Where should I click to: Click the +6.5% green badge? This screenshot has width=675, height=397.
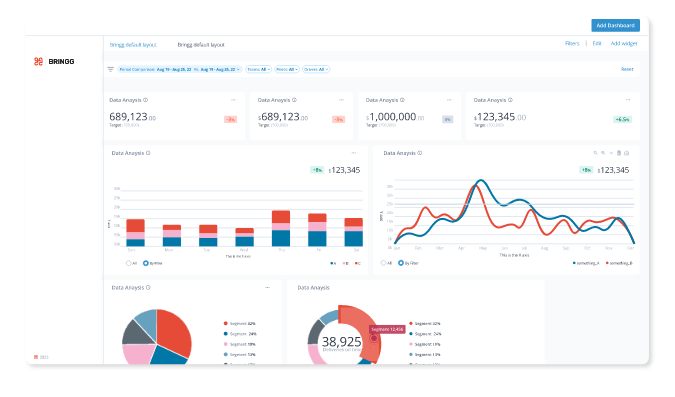[622, 119]
